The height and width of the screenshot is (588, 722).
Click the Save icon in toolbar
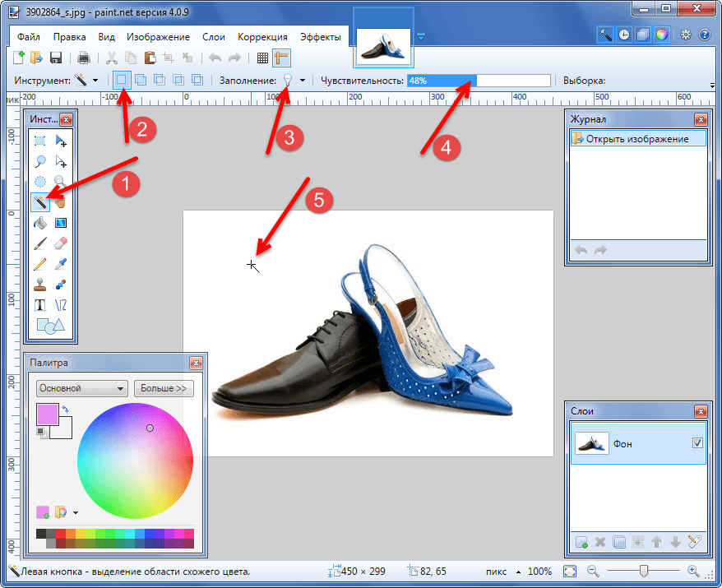tap(57, 58)
